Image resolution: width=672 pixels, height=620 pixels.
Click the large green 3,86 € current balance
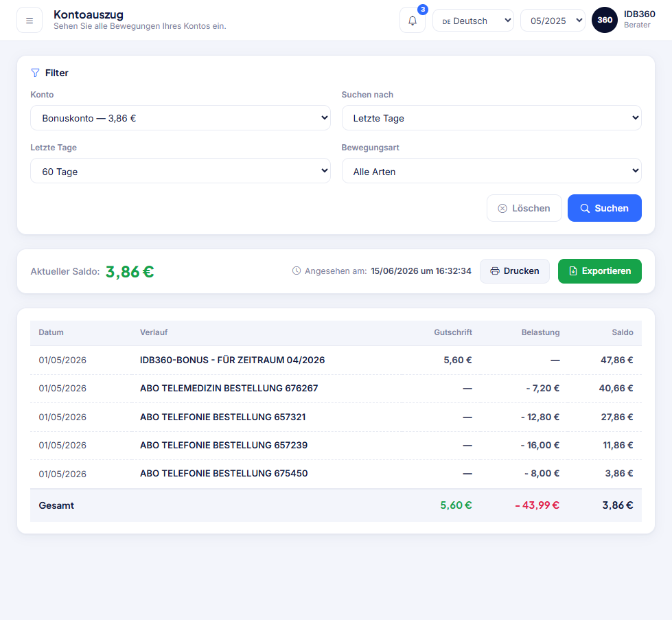click(x=130, y=271)
